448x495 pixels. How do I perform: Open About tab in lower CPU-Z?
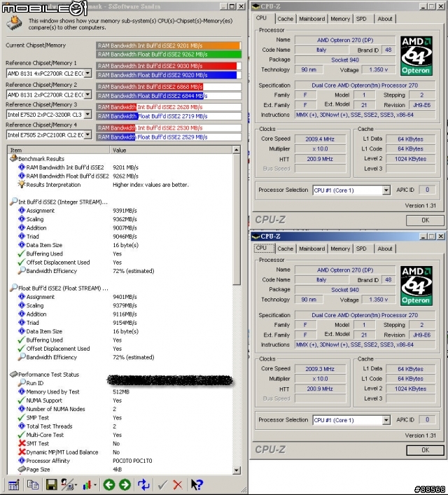(385, 249)
